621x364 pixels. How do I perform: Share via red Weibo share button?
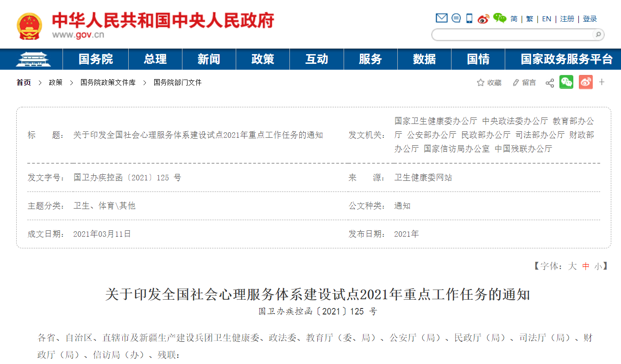point(585,82)
